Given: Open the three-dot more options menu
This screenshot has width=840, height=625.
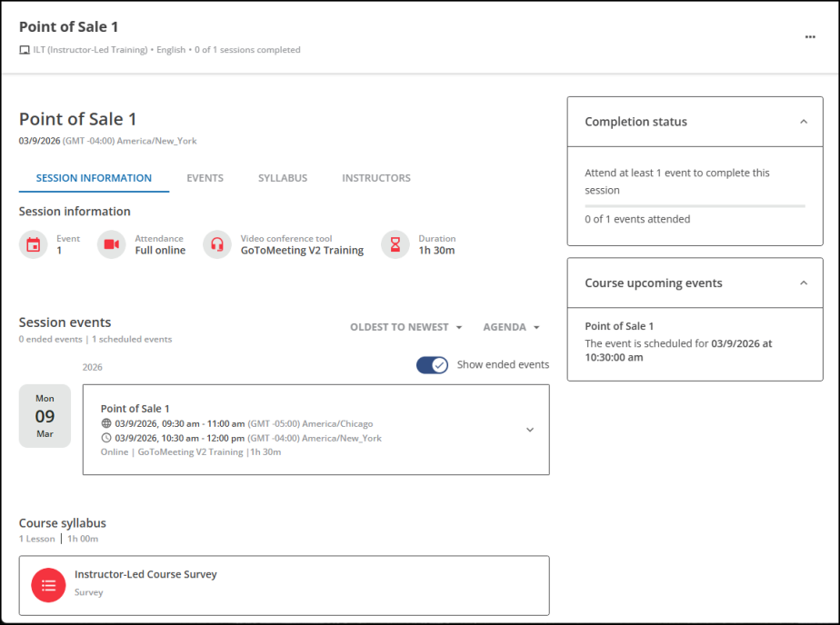Looking at the screenshot, I should click(809, 37).
